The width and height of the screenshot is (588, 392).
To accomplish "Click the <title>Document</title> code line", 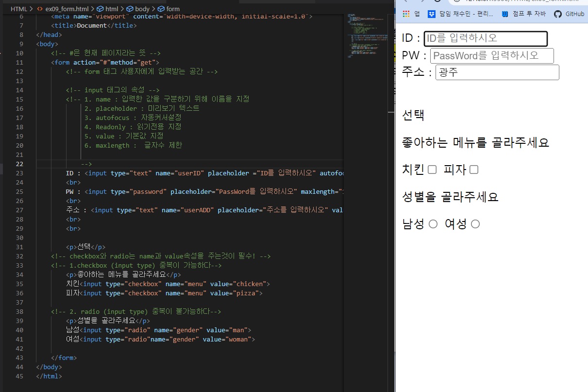I will 94,25.
